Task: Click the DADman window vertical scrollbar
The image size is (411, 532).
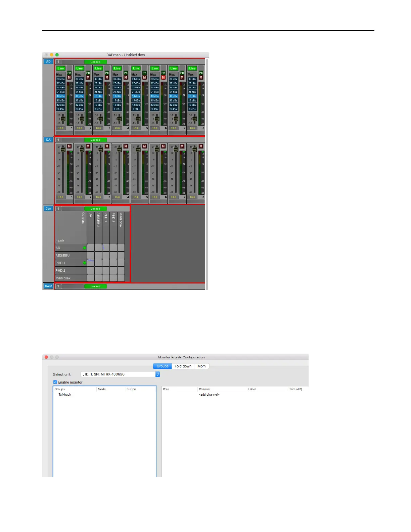Action: 207,174
